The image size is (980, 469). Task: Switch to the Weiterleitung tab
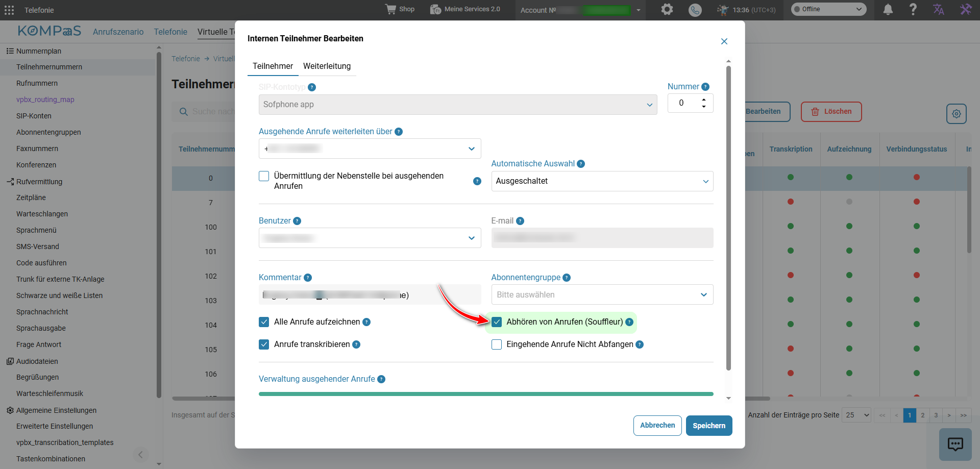tap(327, 66)
